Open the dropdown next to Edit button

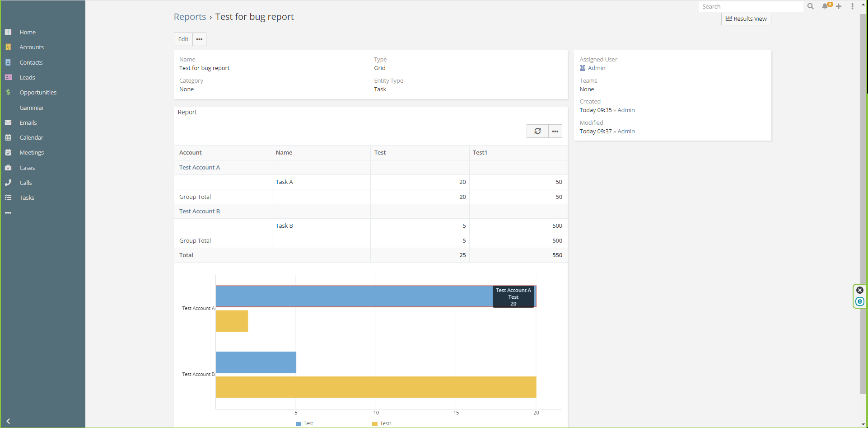tap(199, 39)
